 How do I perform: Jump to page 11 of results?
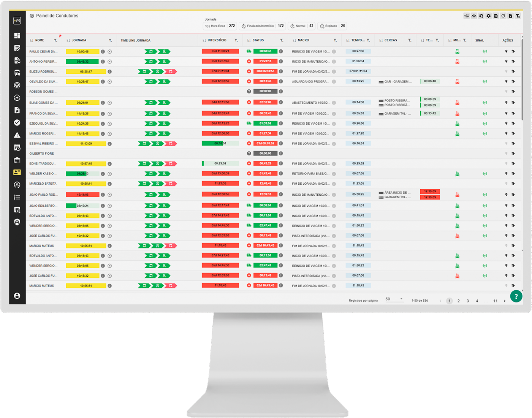496,301
